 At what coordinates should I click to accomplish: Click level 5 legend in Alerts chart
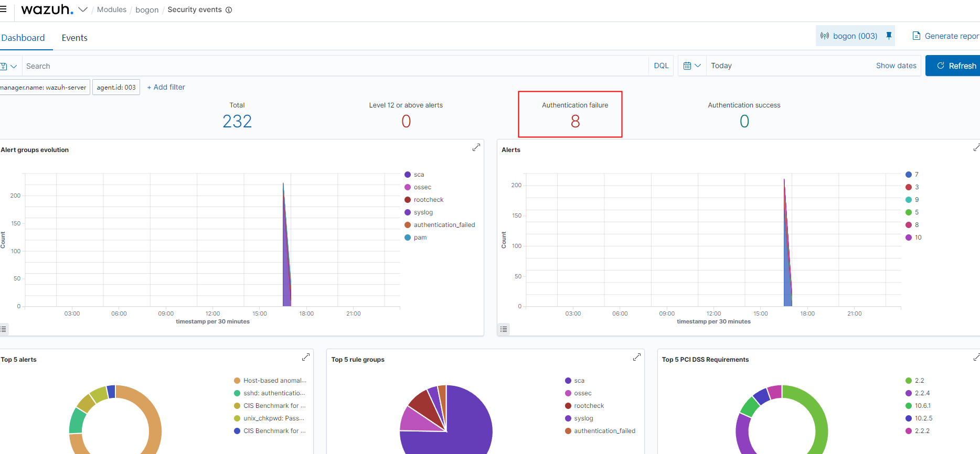click(x=912, y=212)
